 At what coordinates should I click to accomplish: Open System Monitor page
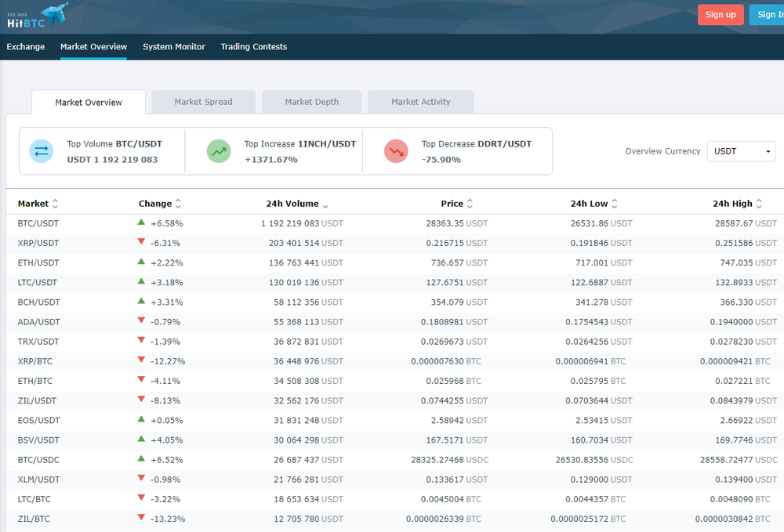click(174, 46)
